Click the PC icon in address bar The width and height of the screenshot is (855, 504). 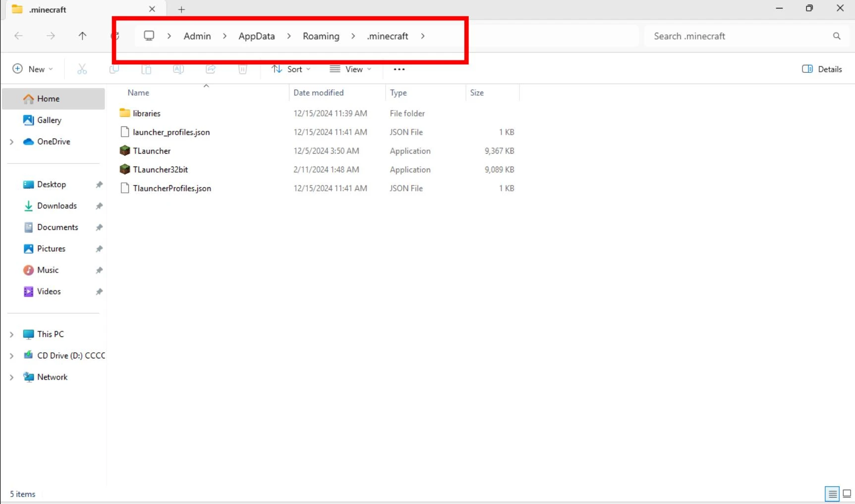[149, 36]
